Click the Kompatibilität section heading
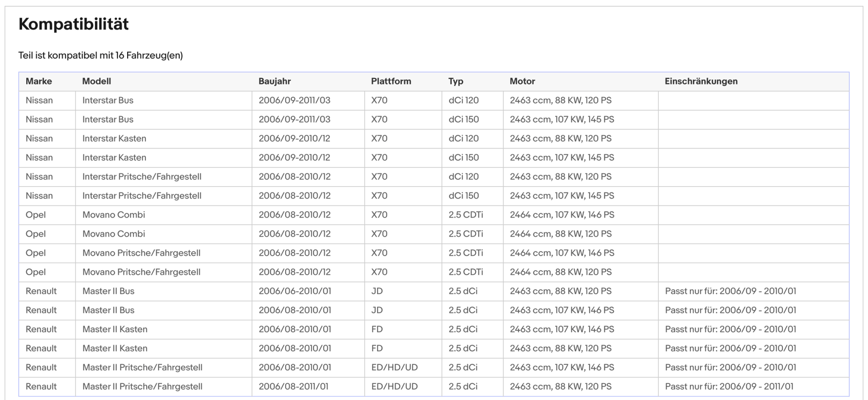The width and height of the screenshot is (868, 400). pos(74,24)
